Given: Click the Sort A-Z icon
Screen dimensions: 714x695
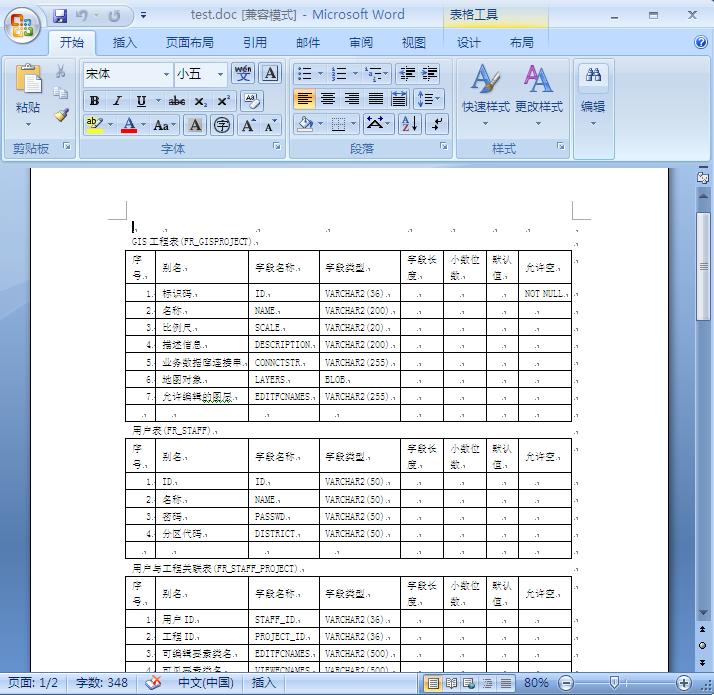Looking at the screenshot, I should [x=409, y=124].
